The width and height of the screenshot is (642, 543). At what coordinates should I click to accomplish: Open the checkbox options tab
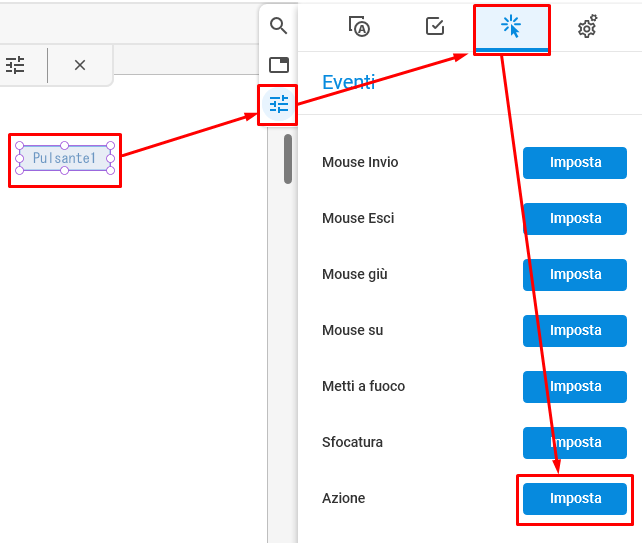435,26
